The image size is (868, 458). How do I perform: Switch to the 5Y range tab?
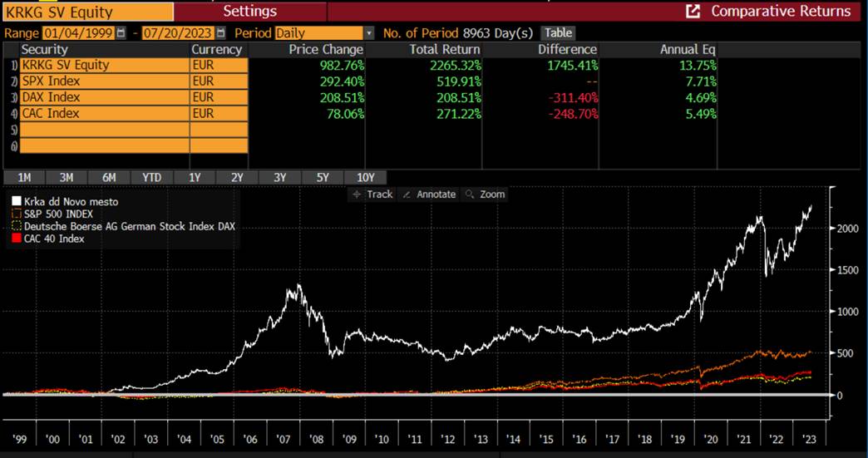point(323,177)
